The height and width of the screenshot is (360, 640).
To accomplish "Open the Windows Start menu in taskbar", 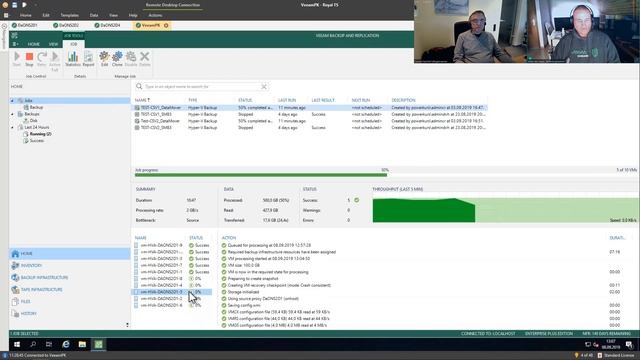I will (x=17, y=344).
